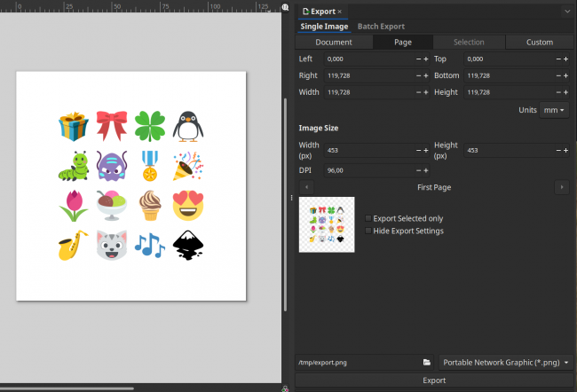This screenshot has width=577, height=392.
Task: Click the canvas vertical scrollbar
Action: (x=285, y=205)
